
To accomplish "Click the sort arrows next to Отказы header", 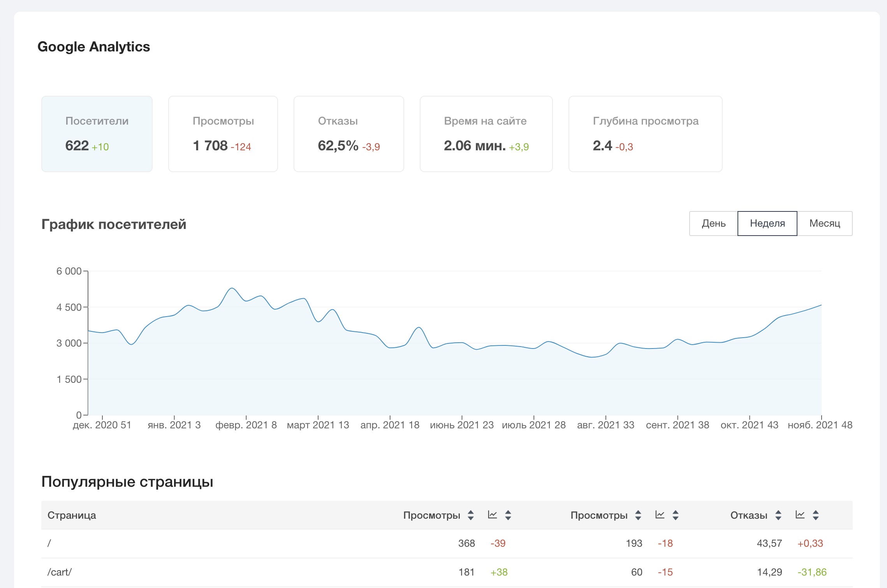I will [x=778, y=515].
